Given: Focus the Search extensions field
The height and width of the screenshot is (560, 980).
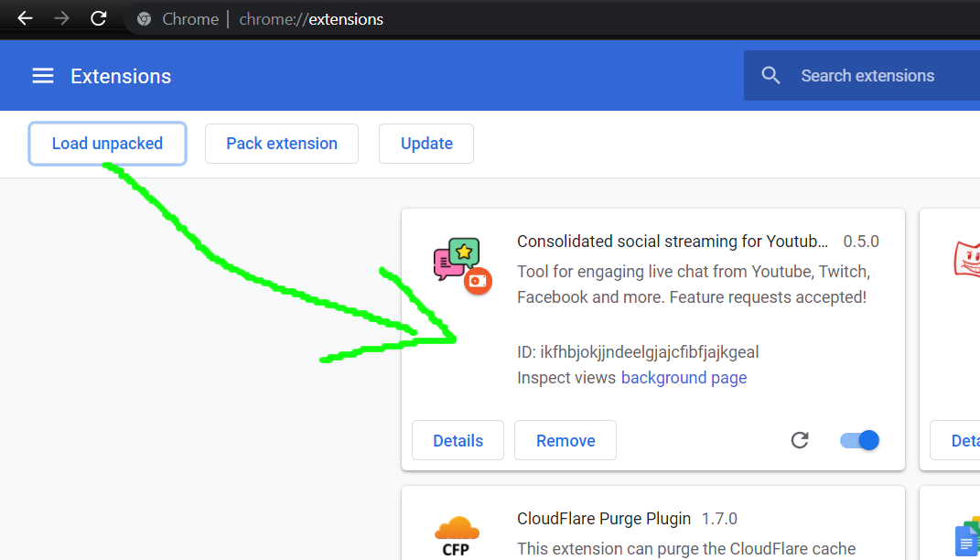Looking at the screenshot, I should click(878, 76).
